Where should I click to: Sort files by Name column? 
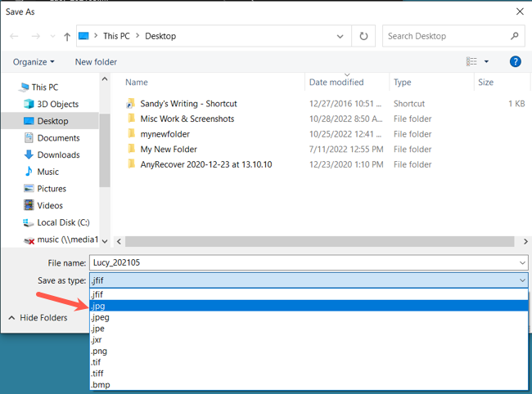coord(137,83)
